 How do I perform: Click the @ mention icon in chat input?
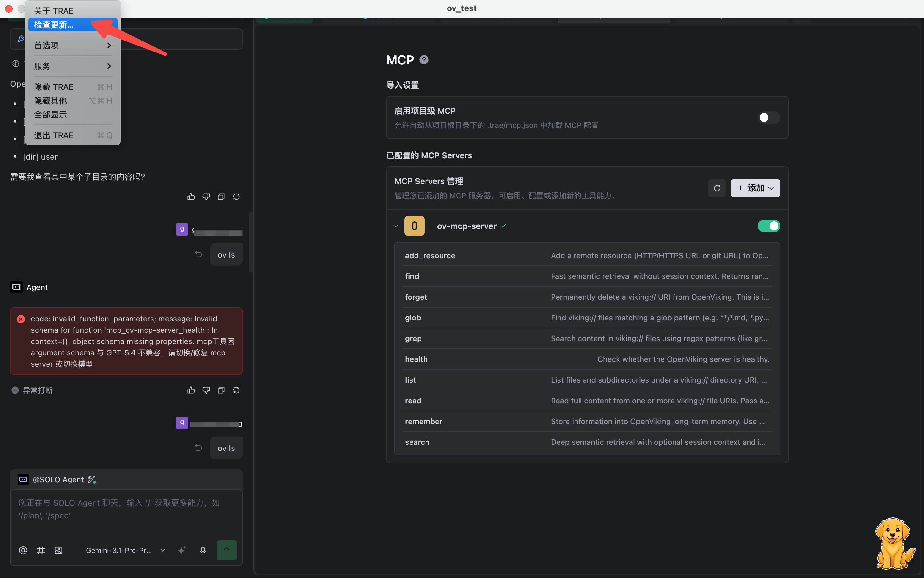click(23, 550)
